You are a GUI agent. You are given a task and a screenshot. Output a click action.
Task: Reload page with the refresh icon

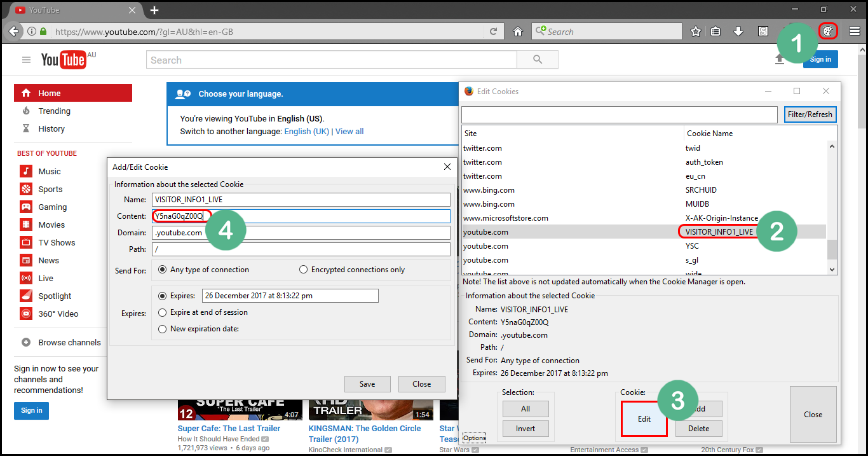(x=493, y=31)
